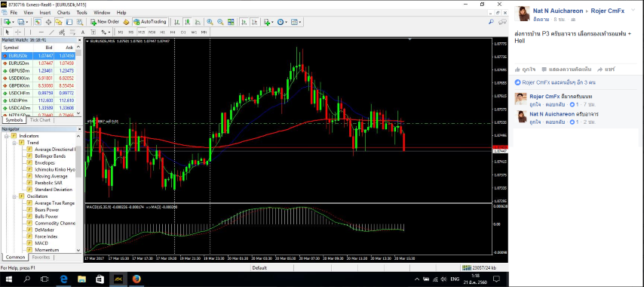
Task: Select the text label tool
Action: (x=83, y=32)
